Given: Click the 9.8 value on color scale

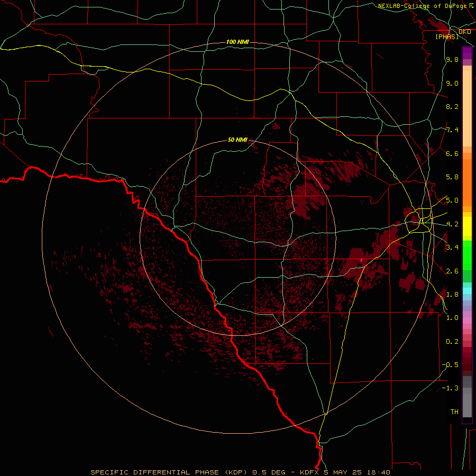Looking at the screenshot, I should click(452, 59).
